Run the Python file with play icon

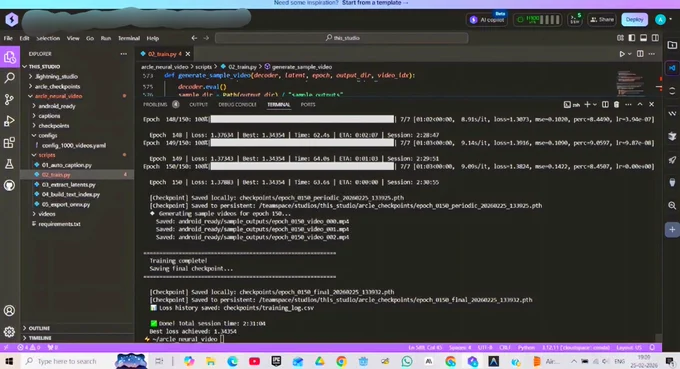622,54
